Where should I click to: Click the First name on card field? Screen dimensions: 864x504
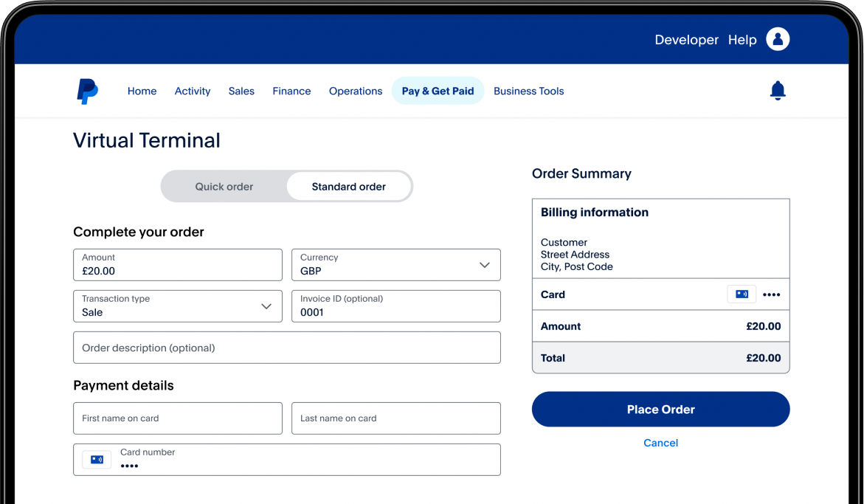click(x=178, y=418)
